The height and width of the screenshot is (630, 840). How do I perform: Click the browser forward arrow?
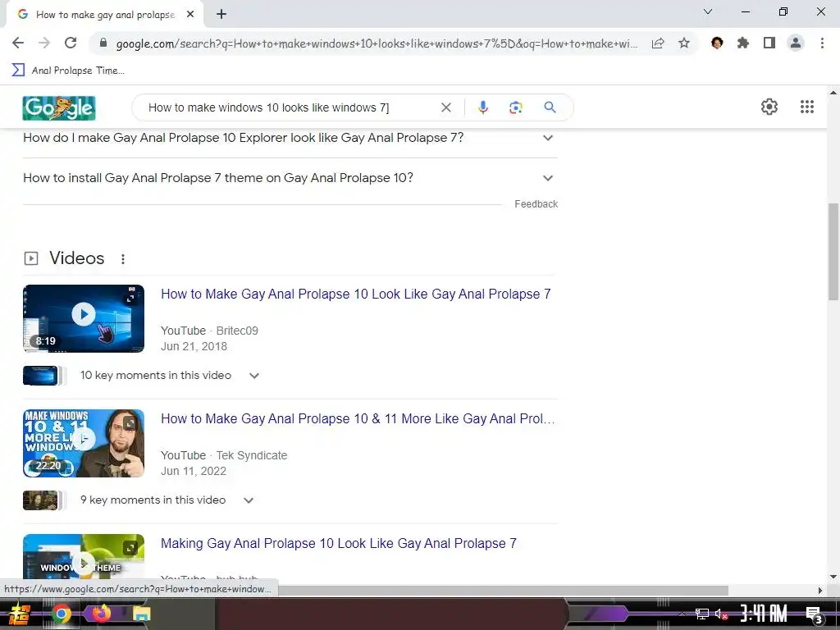[x=44, y=43]
